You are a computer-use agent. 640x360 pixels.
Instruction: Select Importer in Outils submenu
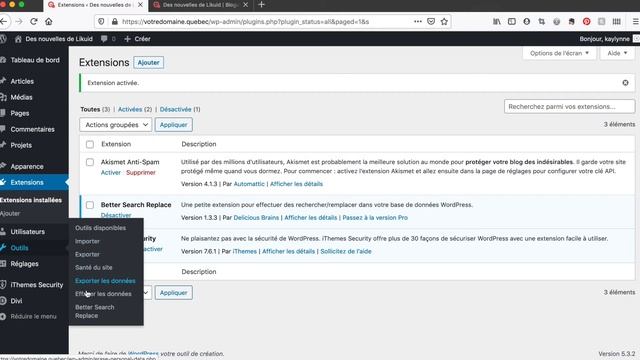87,241
